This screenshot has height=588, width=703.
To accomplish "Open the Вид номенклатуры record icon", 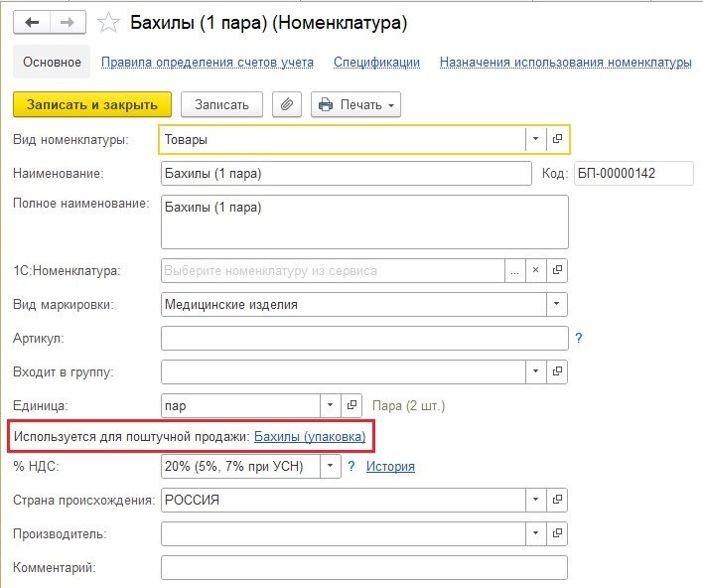I will pos(557,140).
